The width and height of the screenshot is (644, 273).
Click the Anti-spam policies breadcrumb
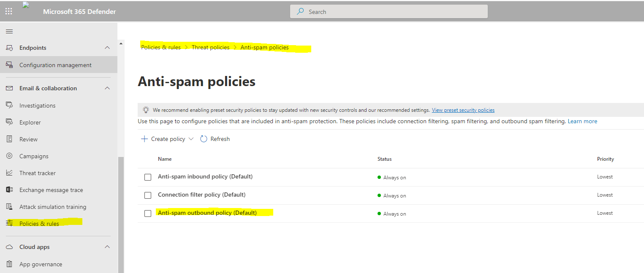point(265,47)
